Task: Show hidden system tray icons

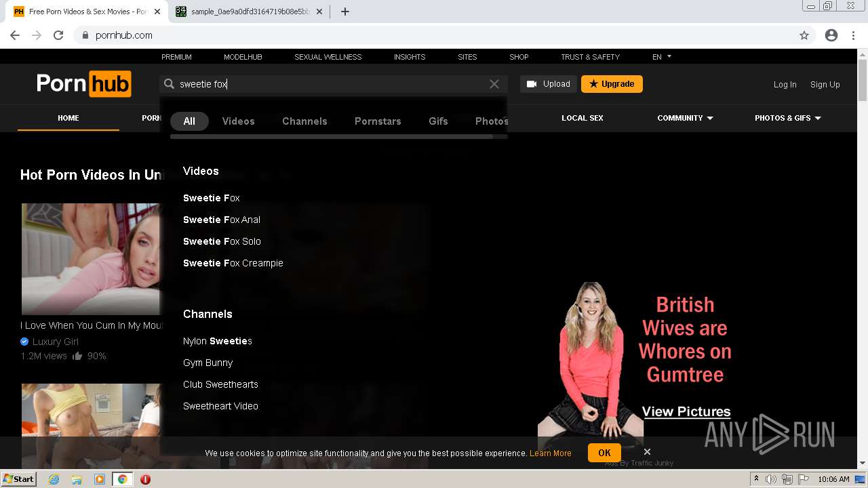Action: tap(756, 479)
